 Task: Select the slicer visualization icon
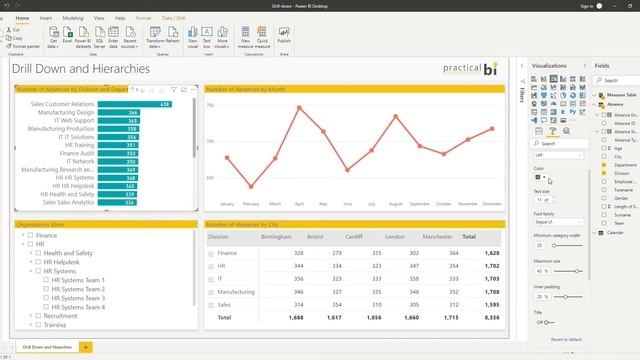534,112
